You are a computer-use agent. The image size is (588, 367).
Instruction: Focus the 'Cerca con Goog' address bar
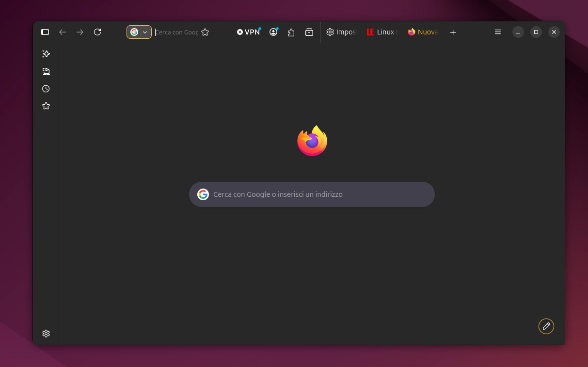176,32
